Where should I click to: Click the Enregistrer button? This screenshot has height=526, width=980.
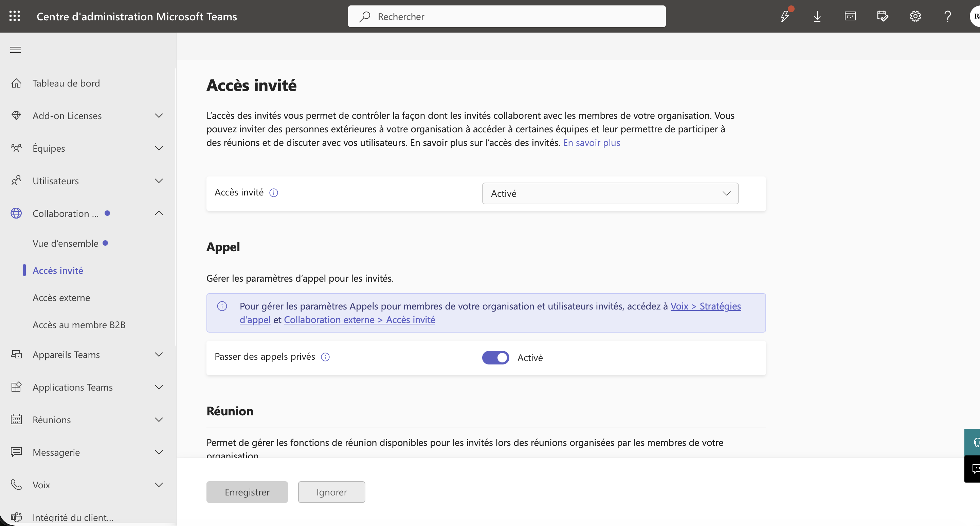point(247,492)
